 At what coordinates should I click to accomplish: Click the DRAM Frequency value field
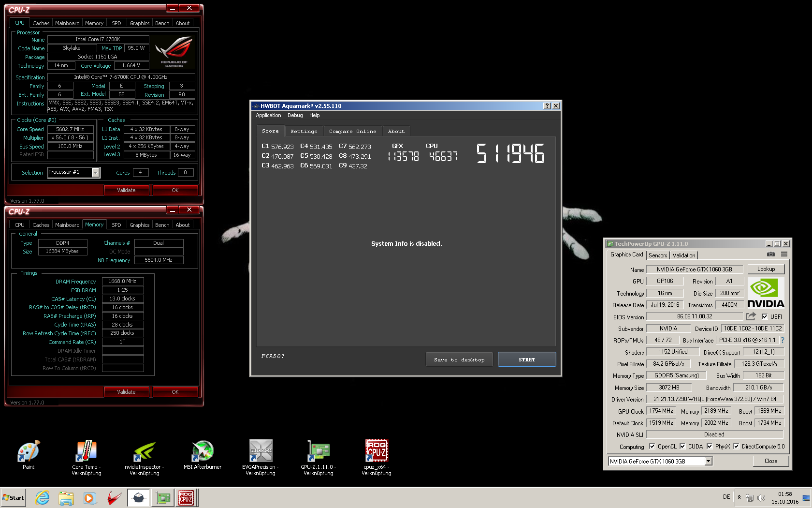123,281
